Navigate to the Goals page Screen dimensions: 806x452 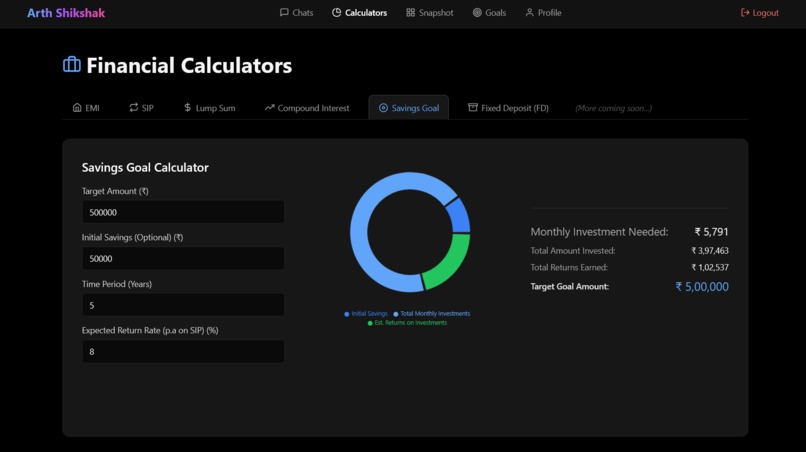[489, 12]
